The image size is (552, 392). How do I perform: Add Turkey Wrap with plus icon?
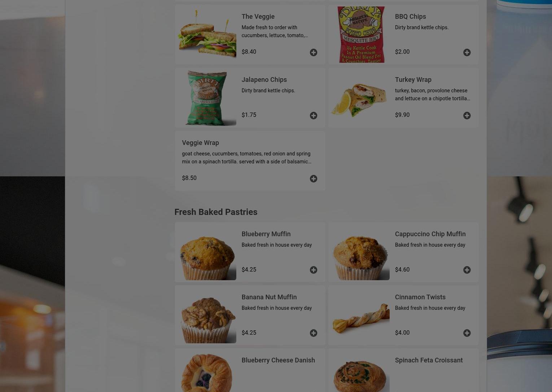467,116
